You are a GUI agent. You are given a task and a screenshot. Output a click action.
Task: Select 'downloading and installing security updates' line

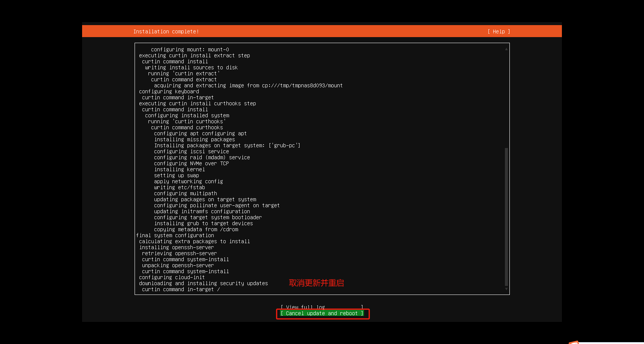204,283
